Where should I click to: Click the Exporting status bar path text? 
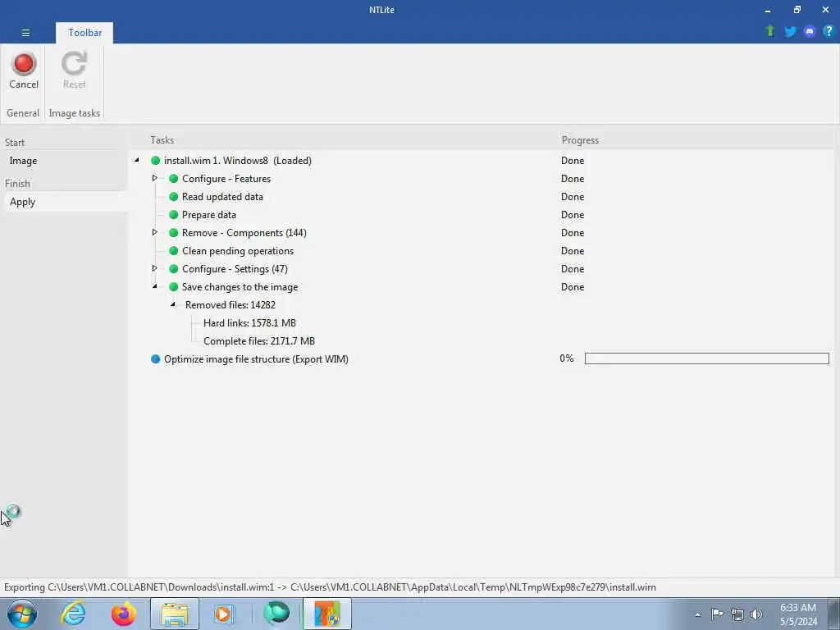point(330,587)
